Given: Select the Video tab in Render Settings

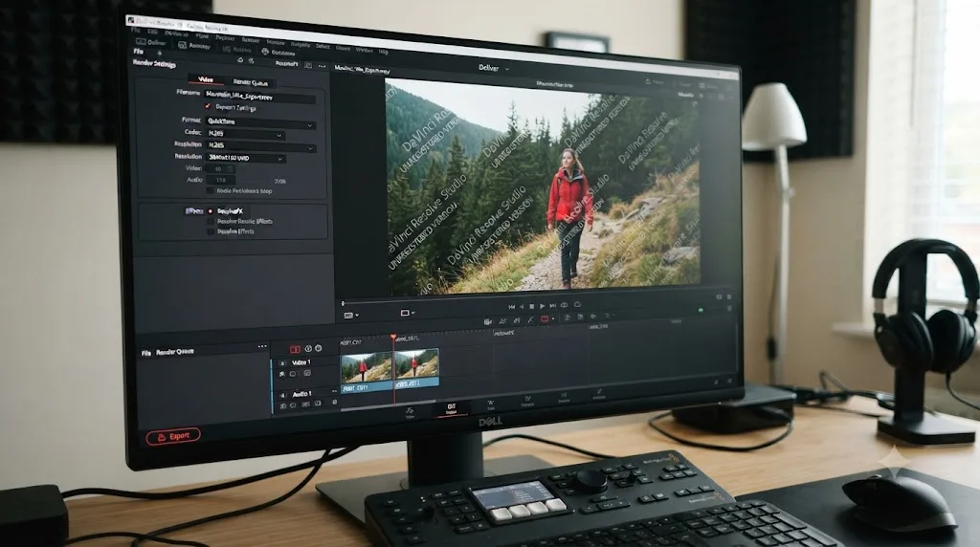Looking at the screenshot, I should click(x=206, y=79).
